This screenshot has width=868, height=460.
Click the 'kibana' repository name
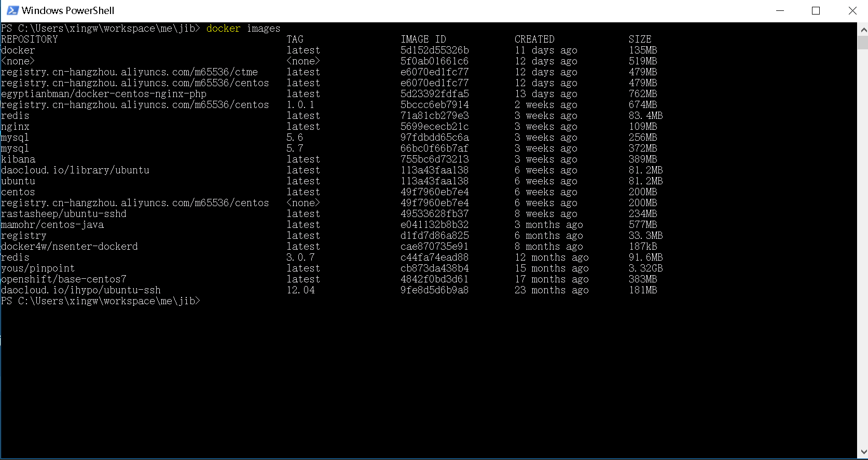click(x=18, y=159)
